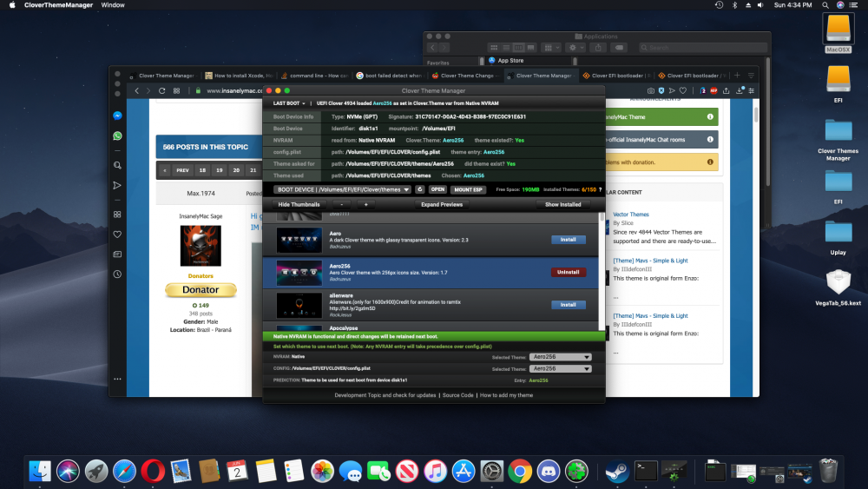Open the MacOSX drive on the desktop
868x489 pixels.
(838, 33)
